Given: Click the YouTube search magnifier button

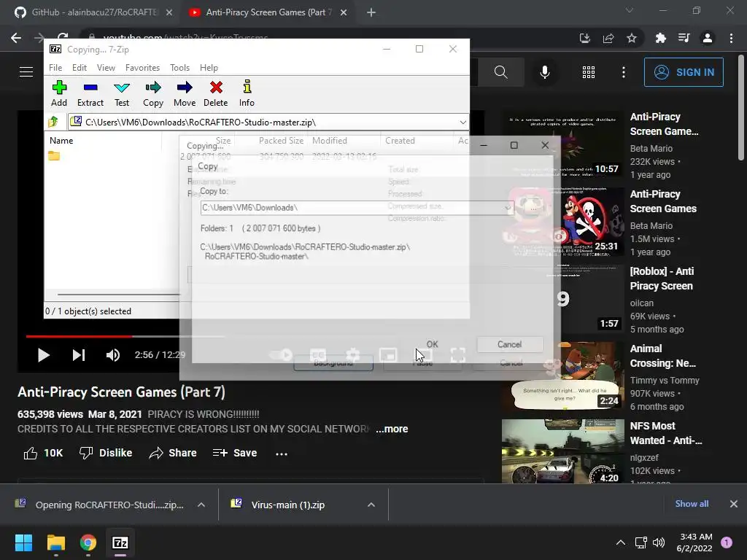Looking at the screenshot, I should 500,72.
